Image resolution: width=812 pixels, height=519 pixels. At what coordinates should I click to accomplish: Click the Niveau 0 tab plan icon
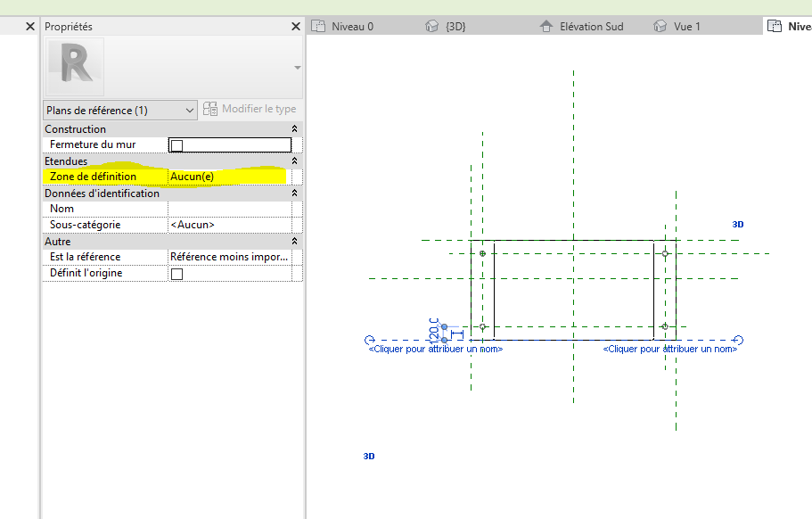[x=318, y=26]
